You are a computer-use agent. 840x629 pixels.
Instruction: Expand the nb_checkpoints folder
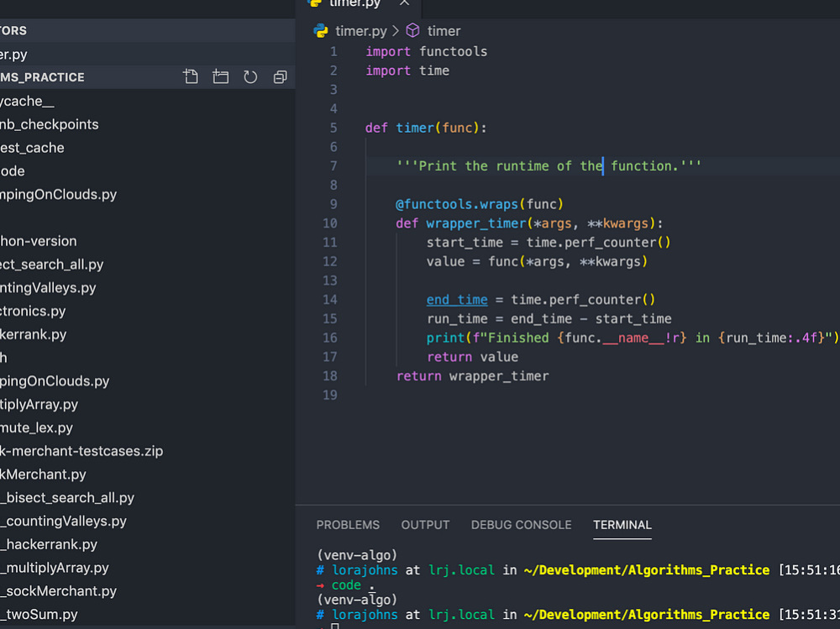click(147, 124)
